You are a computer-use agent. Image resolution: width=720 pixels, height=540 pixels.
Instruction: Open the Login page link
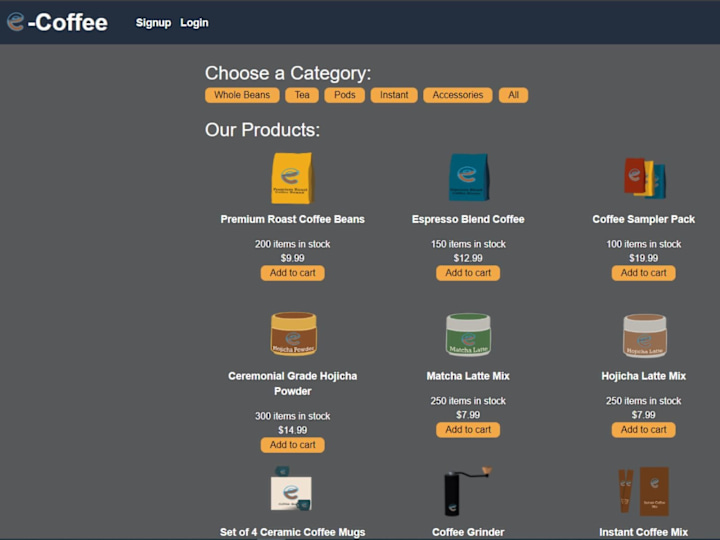coord(194,22)
